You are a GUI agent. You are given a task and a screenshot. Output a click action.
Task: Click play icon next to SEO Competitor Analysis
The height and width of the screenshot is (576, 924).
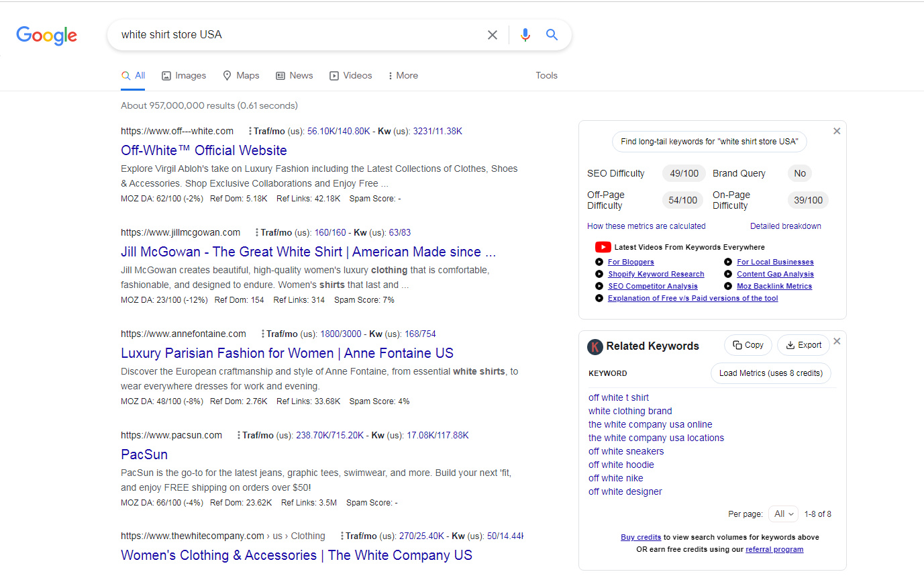(599, 286)
